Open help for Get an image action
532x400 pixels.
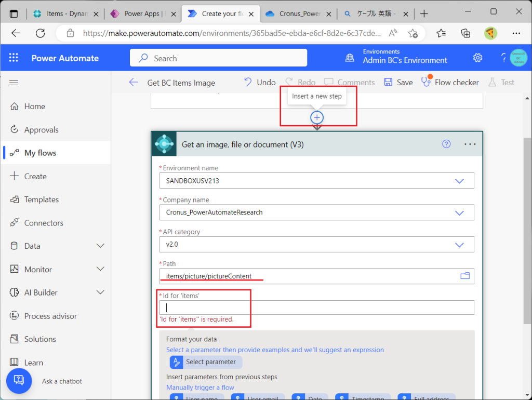[x=446, y=144]
